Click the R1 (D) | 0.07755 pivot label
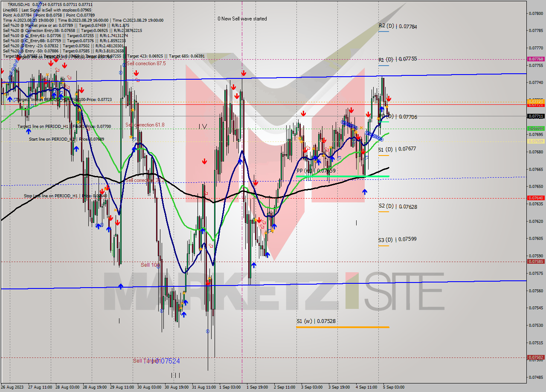Screen dimensions: 546x392 click(x=398, y=59)
